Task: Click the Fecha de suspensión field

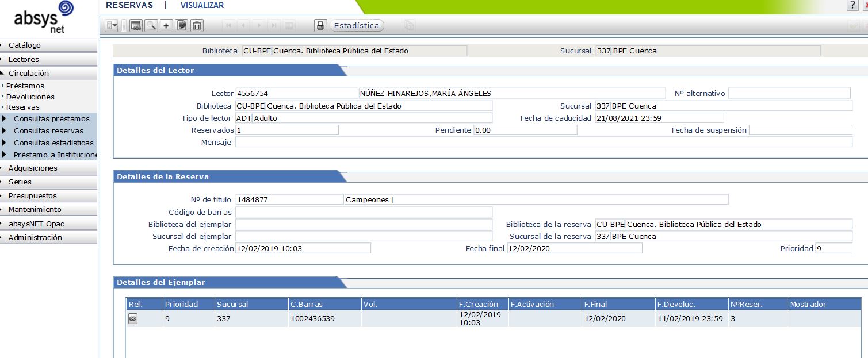Action: tap(800, 130)
